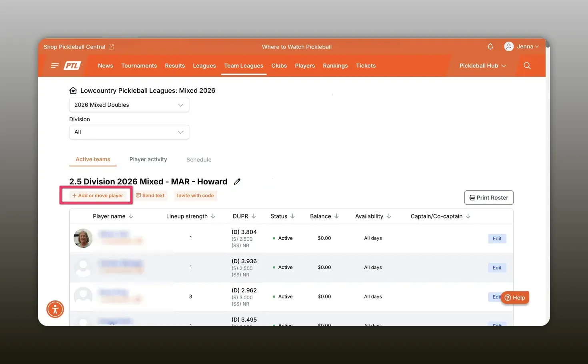Image resolution: width=588 pixels, height=364 pixels.
Task: Click the external link icon beside Shop Pickleball Central
Action: tap(111, 47)
